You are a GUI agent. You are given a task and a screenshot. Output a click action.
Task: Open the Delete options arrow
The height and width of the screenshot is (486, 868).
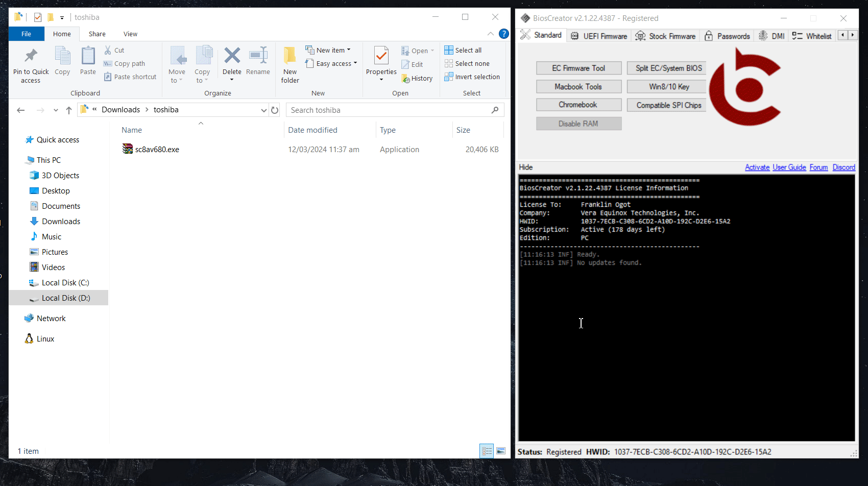(x=232, y=80)
